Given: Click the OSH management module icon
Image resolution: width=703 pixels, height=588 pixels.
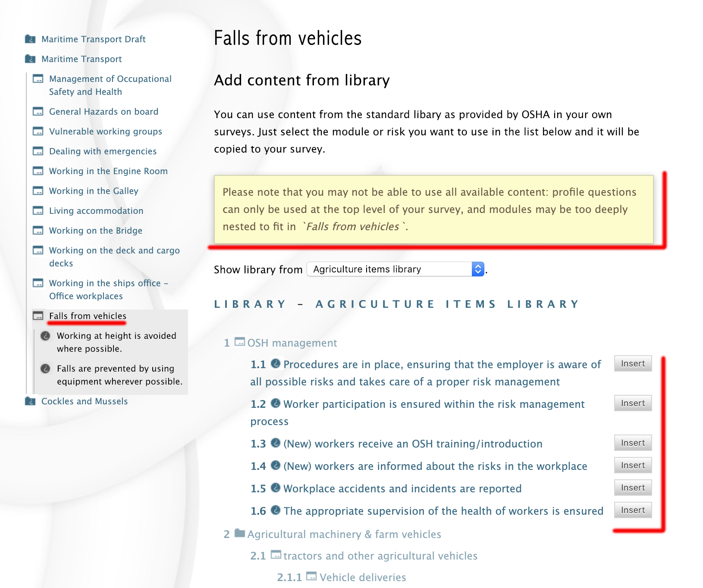Looking at the screenshot, I should pyautogui.click(x=239, y=342).
